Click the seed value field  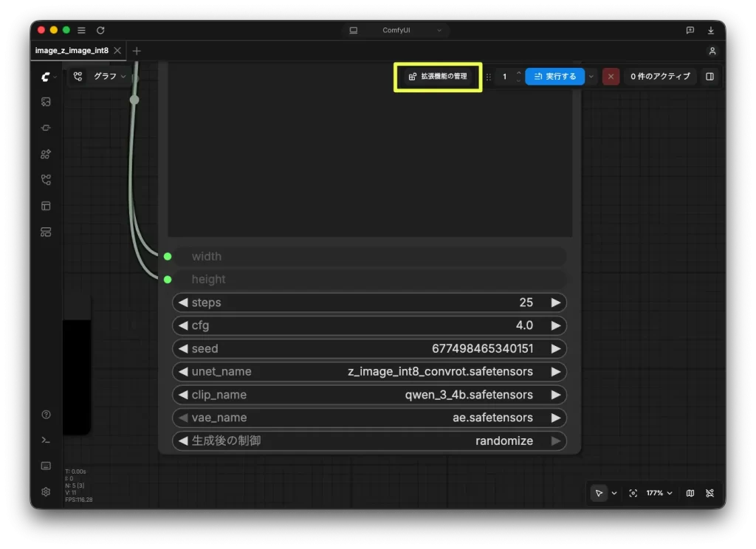point(369,348)
